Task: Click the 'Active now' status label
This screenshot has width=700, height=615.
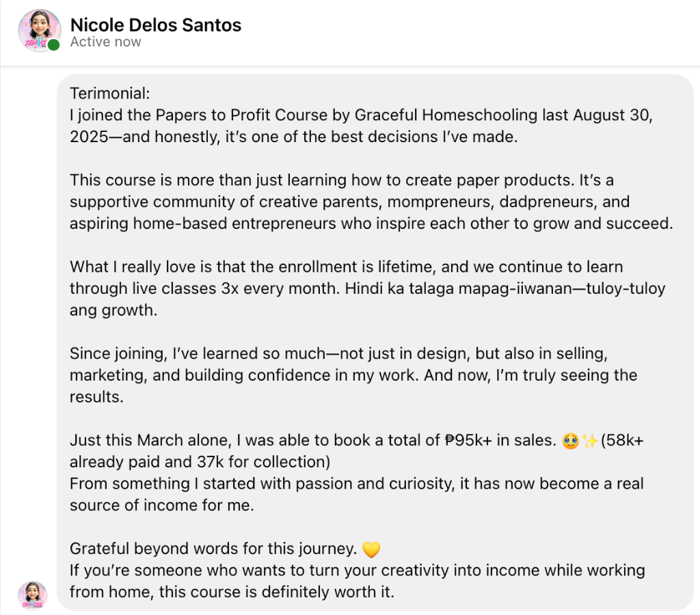Action: (x=105, y=42)
